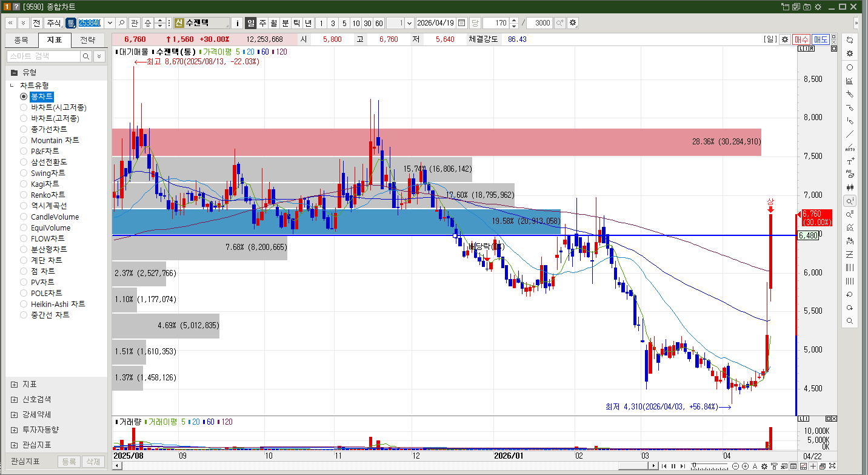Expand the 투자자동향 tree section

[15, 430]
